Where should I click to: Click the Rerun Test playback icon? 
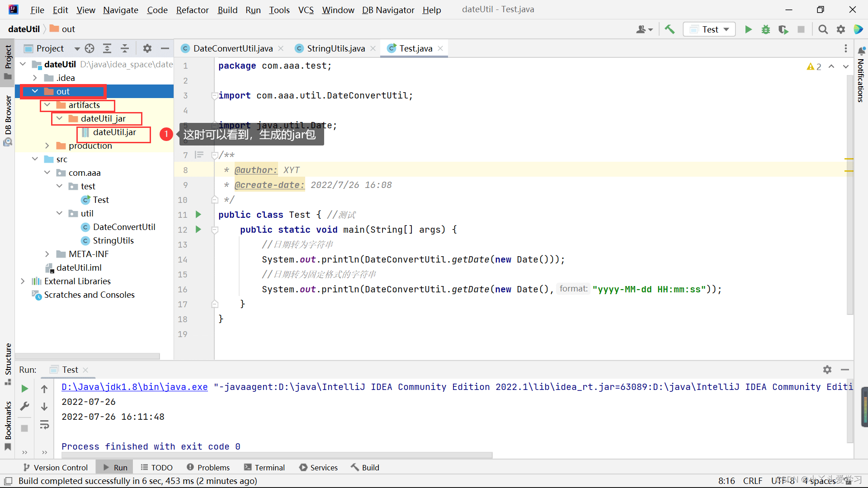[24, 388]
